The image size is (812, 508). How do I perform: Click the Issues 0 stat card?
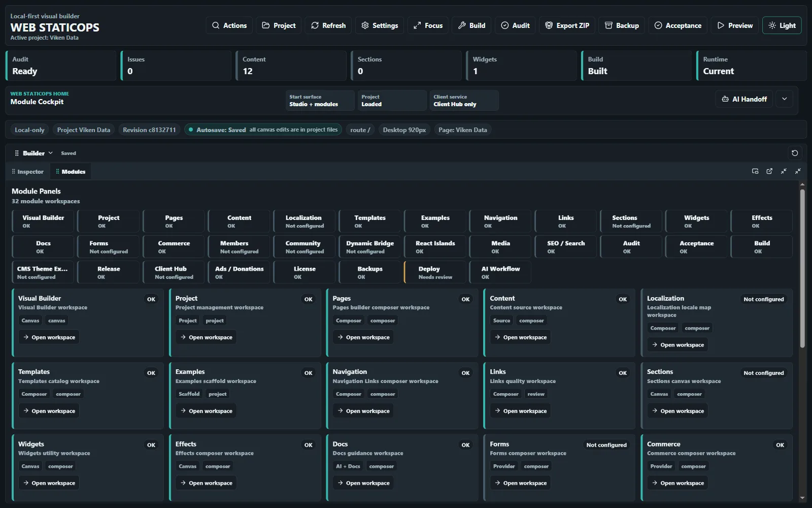pos(176,66)
